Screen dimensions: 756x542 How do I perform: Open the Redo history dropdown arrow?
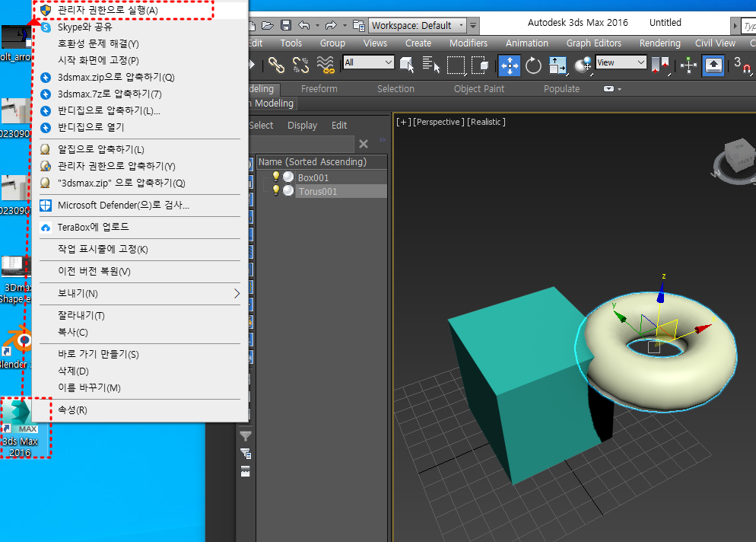(345, 25)
